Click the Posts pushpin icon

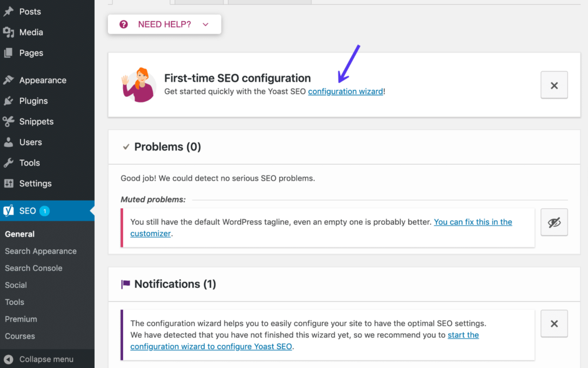[9, 11]
